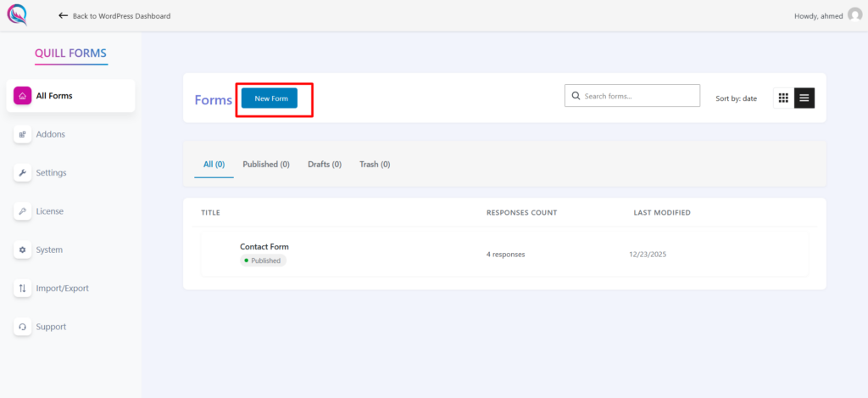Click the user avatar beside Howdy, ahmed
868x398 pixels.
854,15
